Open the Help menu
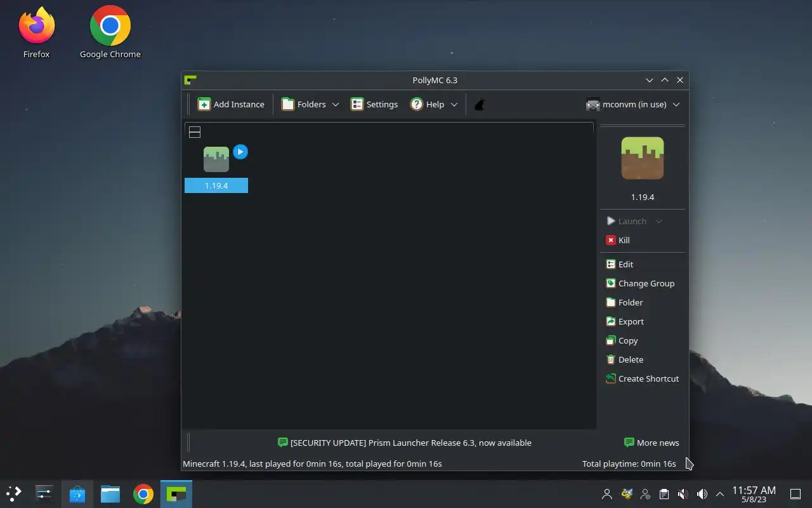This screenshot has width=812, height=508. 434,104
